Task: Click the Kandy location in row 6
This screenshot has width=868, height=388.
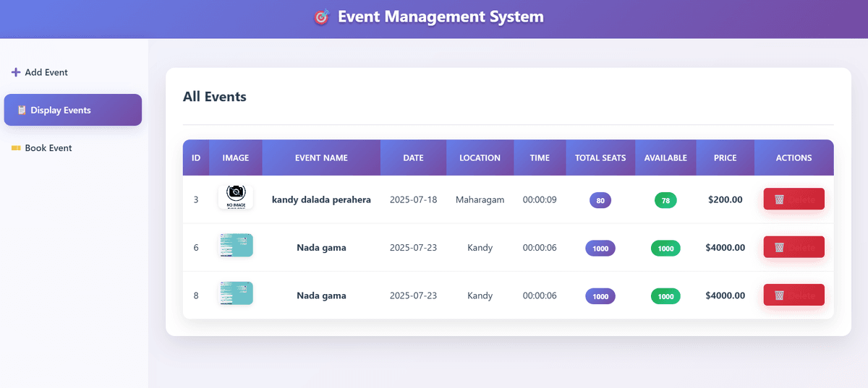Action: point(480,247)
